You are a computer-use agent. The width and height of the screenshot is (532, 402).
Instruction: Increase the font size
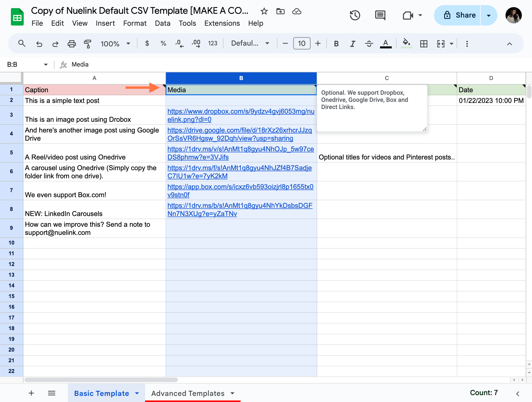click(318, 44)
